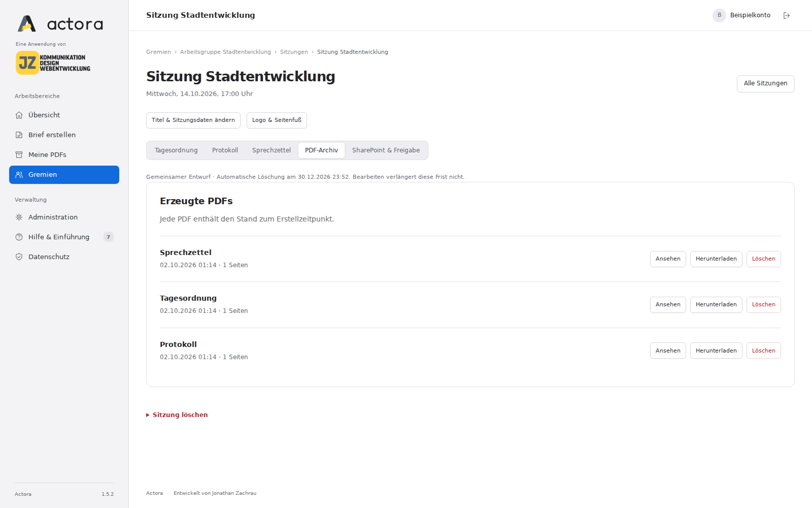Delete the Tagesordnung PDF

coord(763,305)
